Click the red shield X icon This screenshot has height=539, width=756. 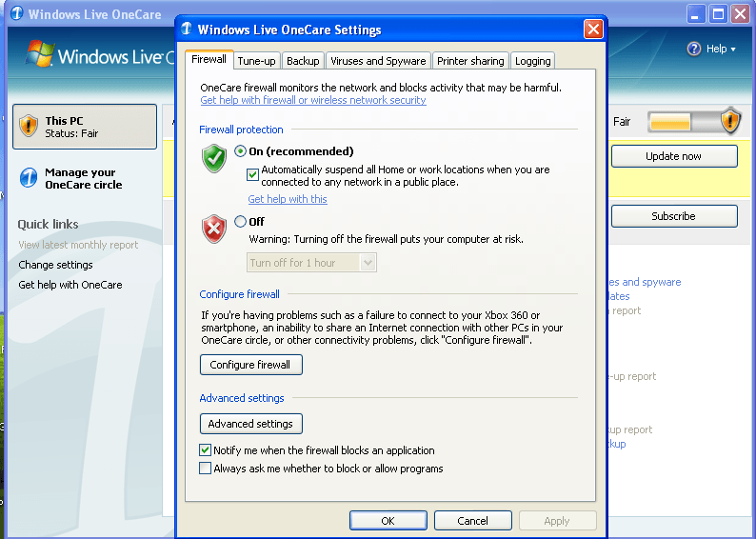(x=214, y=229)
